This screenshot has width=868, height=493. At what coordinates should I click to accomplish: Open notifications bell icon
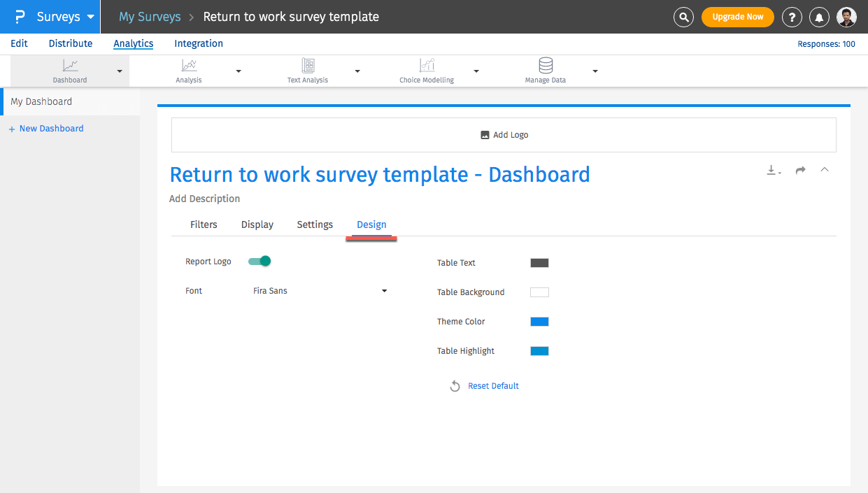pos(819,17)
